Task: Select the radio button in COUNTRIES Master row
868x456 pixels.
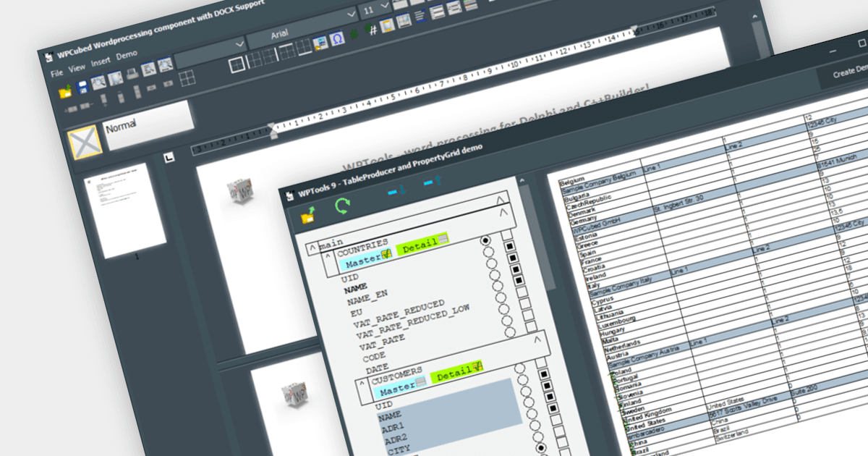Action: coord(488,252)
